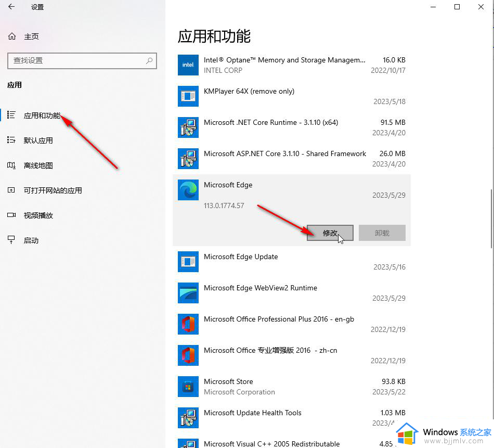
Task: Click the 应用和功能 page heading
Action: (x=214, y=36)
